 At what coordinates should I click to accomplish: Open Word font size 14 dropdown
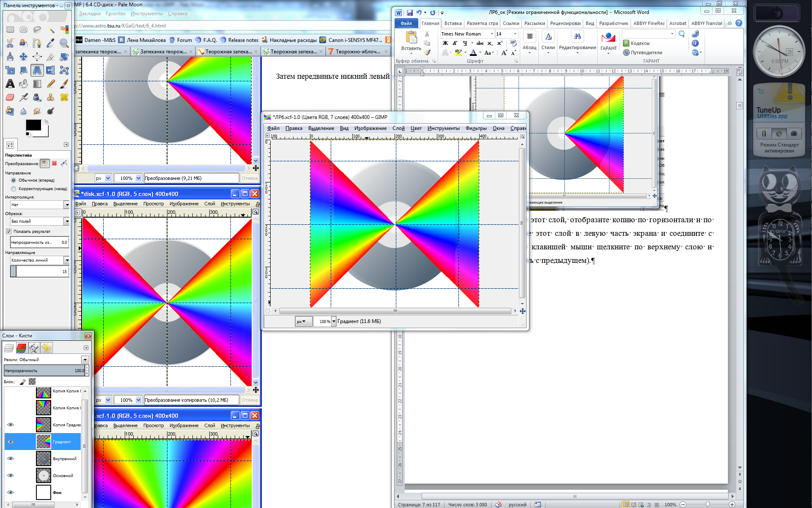(515, 34)
